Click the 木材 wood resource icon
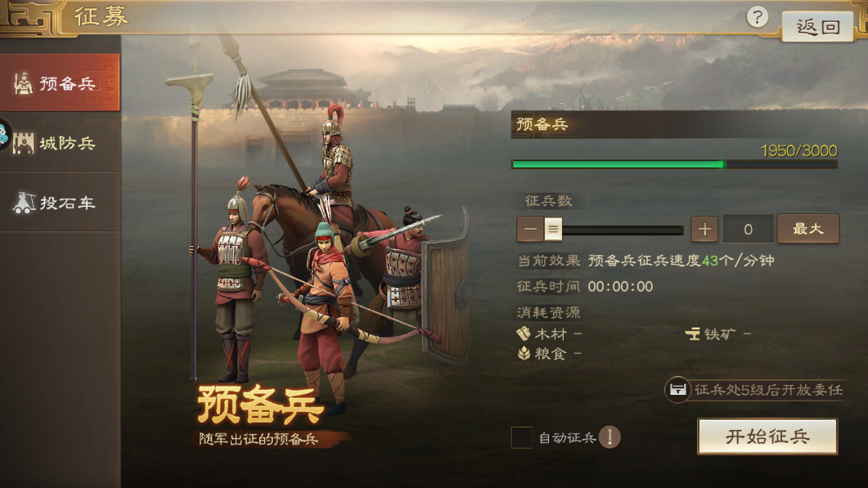 [523, 333]
